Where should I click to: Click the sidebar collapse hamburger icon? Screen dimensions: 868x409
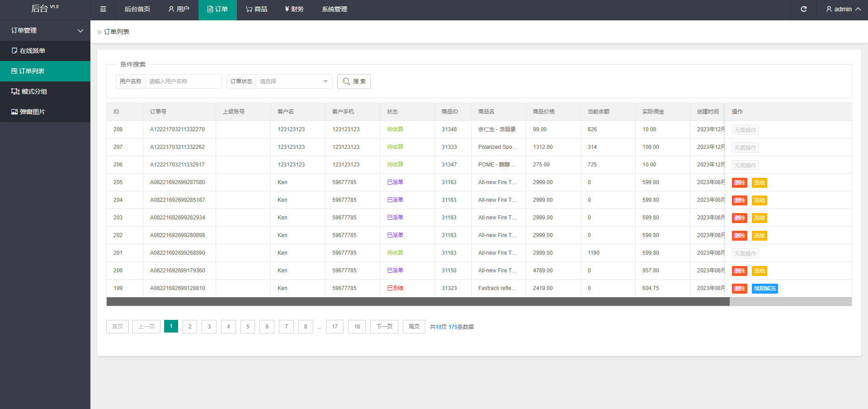pos(103,9)
